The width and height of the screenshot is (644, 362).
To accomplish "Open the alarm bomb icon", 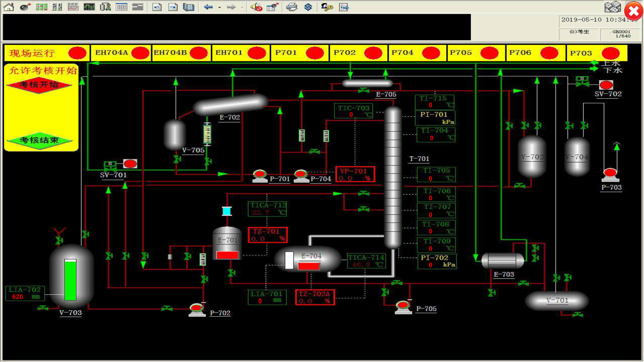I will pyautogui.click(x=25, y=7).
